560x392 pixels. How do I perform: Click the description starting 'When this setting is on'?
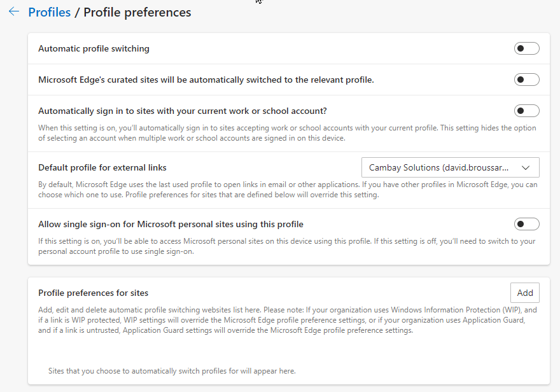point(287,133)
